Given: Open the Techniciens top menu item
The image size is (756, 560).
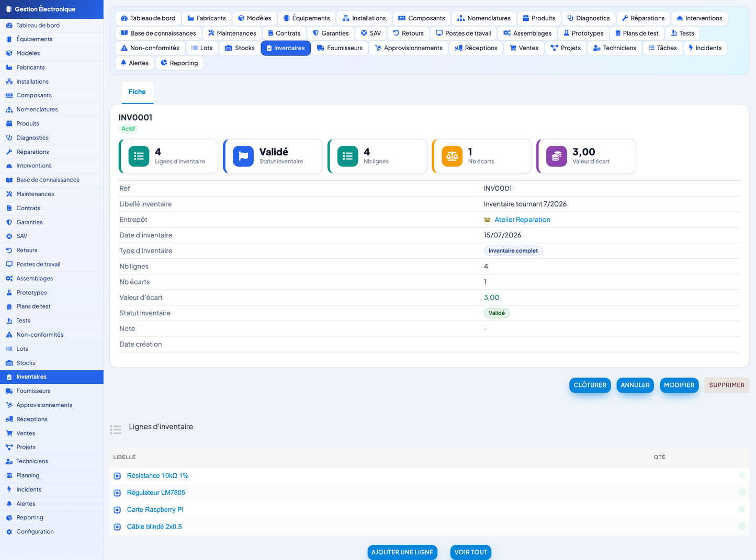Looking at the screenshot, I should (x=614, y=48).
